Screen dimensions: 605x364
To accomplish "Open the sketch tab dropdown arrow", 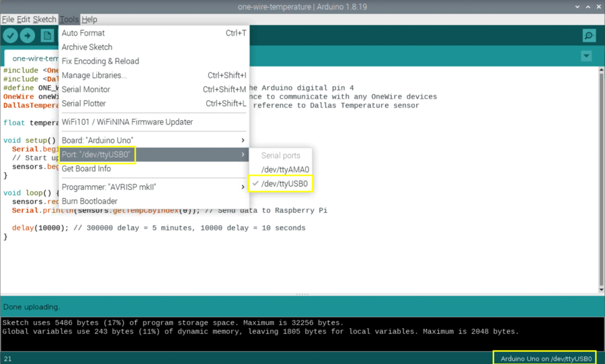I will pyautogui.click(x=586, y=56).
